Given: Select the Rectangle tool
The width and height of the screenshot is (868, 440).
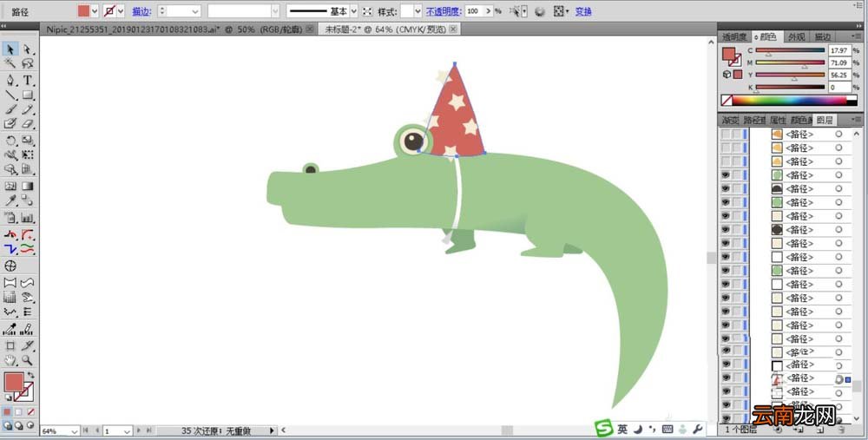Looking at the screenshot, I should 27,95.
